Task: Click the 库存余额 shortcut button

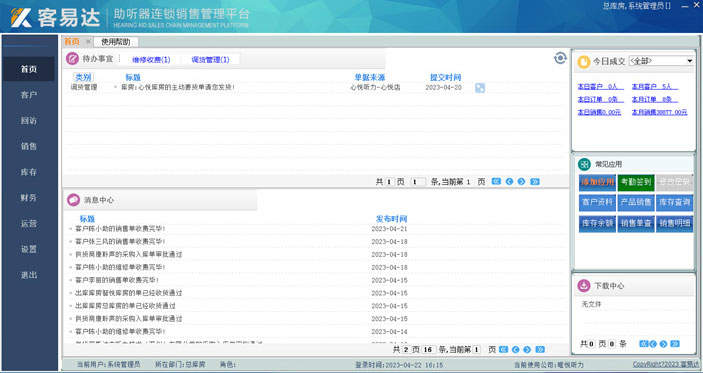Action: 597,223
